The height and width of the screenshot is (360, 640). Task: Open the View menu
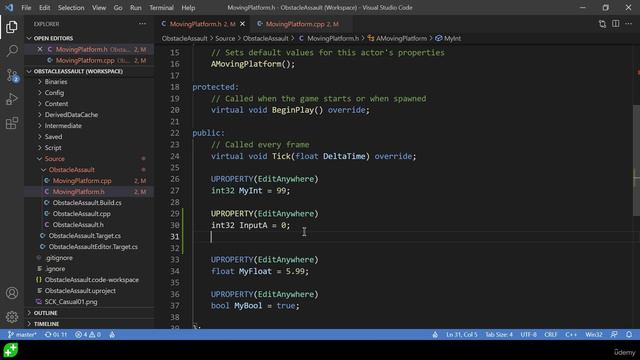pos(99,7)
